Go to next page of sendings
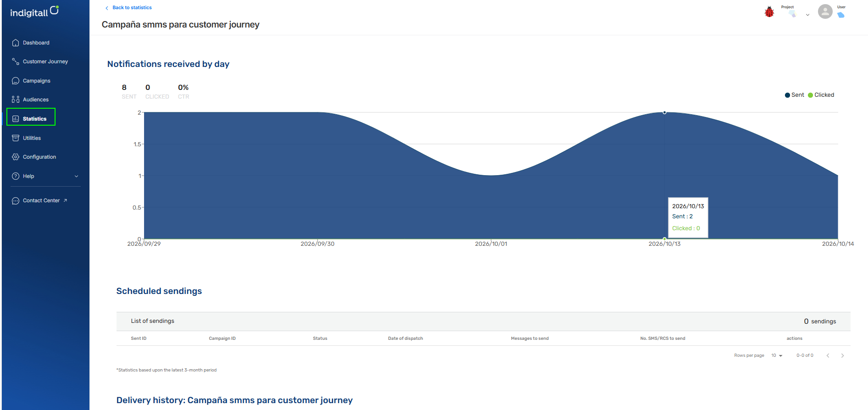Viewport: 868px width, 410px height. pyautogui.click(x=842, y=355)
